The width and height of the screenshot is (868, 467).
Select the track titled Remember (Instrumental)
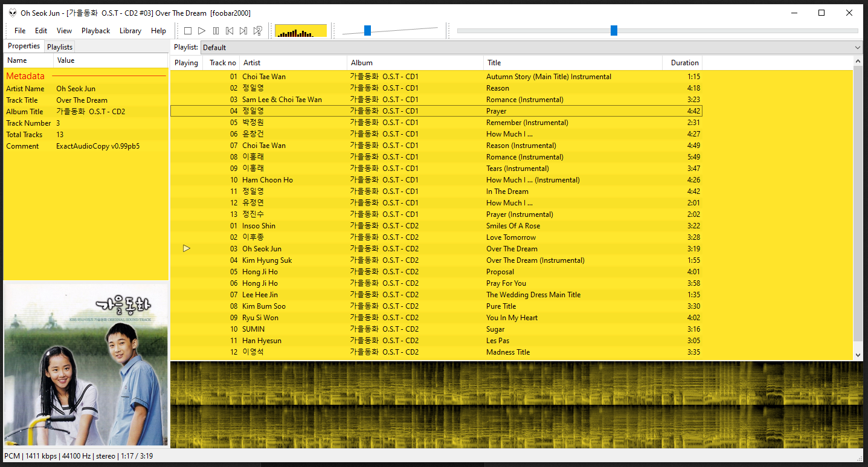click(x=436, y=123)
